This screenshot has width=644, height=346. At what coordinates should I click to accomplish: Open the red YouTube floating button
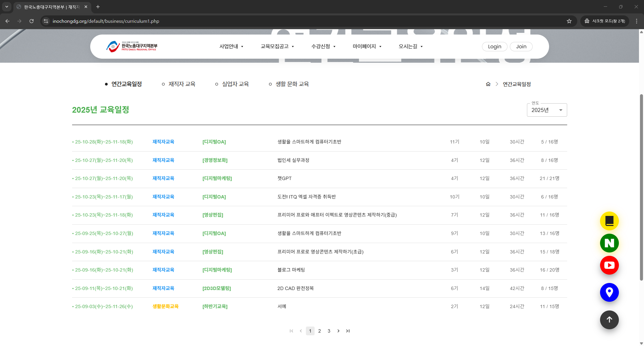pyautogui.click(x=609, y=265)
